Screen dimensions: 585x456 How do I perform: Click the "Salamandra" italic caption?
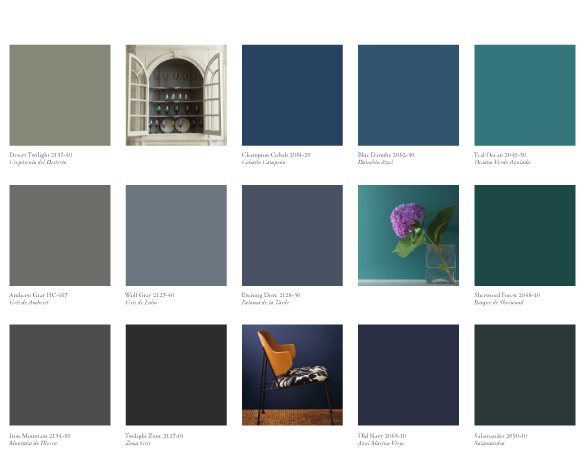pyautogui.click(x=489, y=443)
